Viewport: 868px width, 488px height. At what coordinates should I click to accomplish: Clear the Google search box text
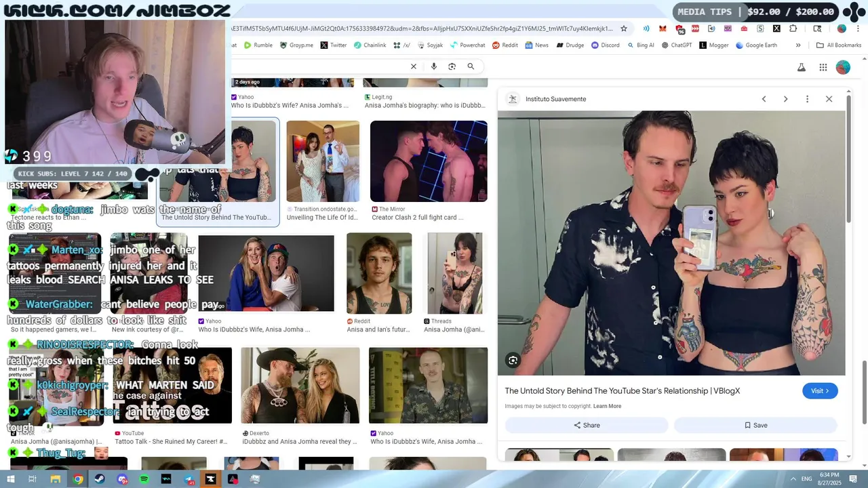[414, 66]
